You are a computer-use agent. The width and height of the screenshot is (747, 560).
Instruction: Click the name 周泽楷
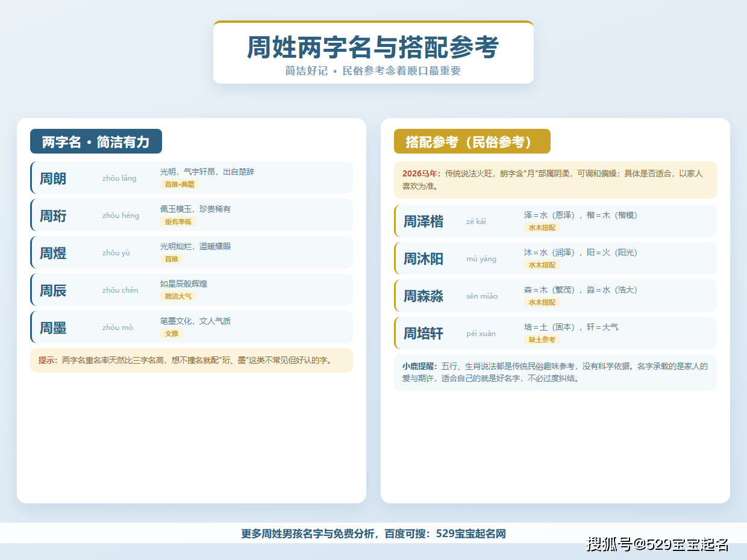(424, 222)
